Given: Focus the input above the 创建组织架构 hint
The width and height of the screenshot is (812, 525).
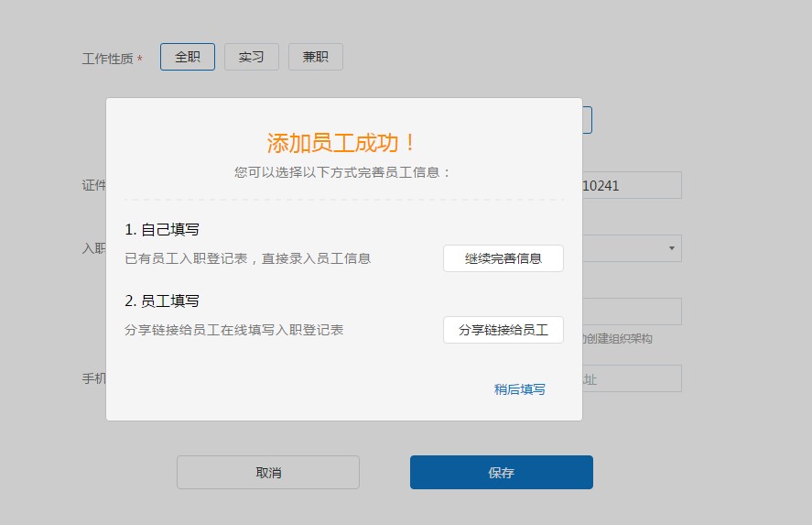Looking at the screenshot, I should point(632,312).
